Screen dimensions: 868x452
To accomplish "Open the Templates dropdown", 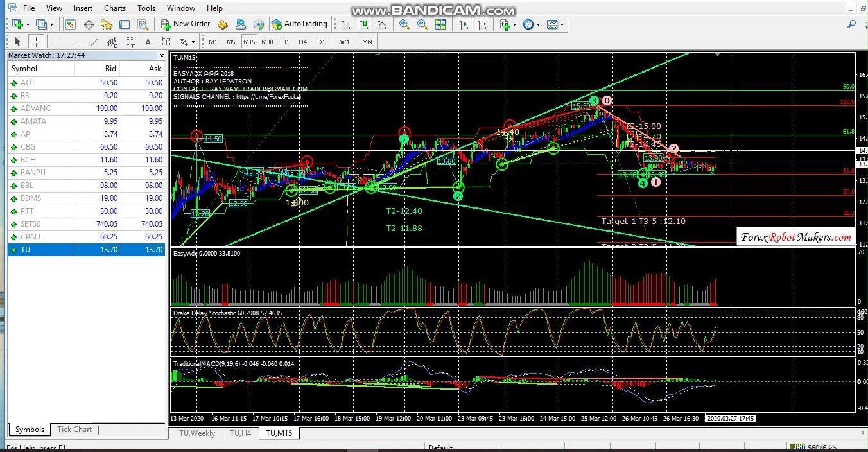I will point(555,24).
